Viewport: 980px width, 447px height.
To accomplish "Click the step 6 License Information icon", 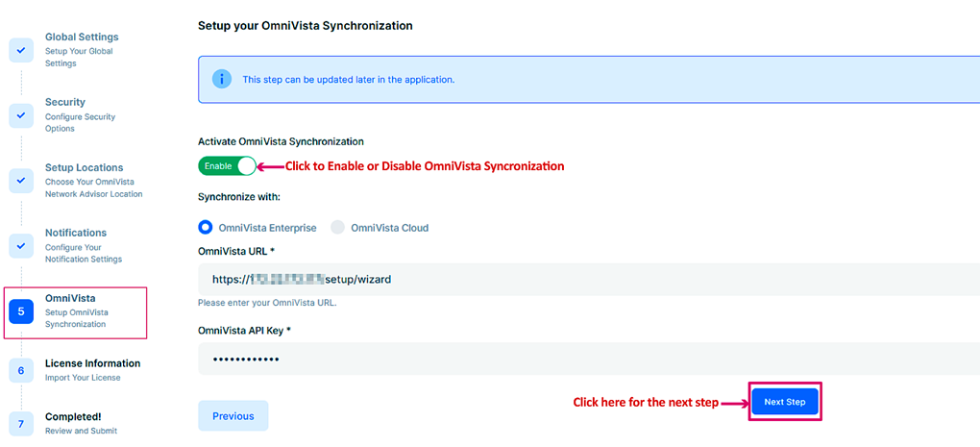I will click(21, 370).
